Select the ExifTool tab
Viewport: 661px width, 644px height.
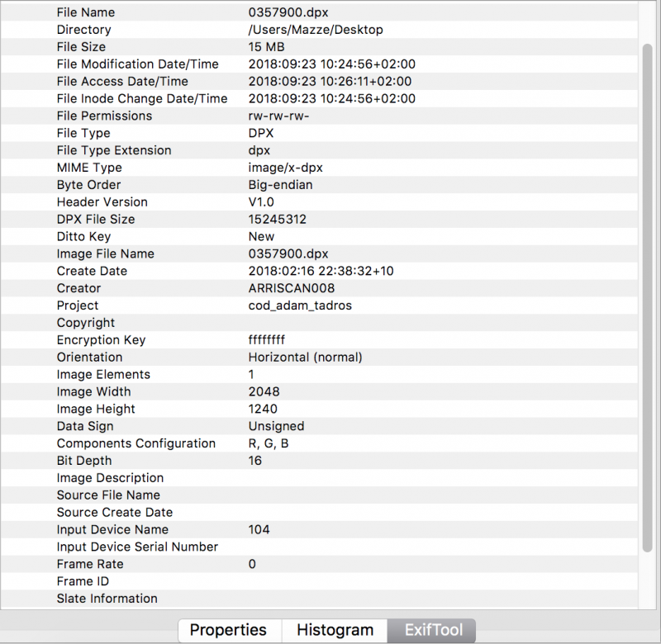pos(431,630)
